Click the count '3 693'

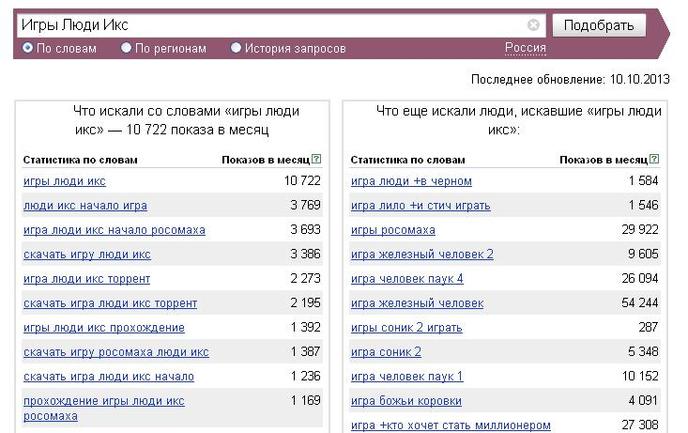tap(305, 229)
